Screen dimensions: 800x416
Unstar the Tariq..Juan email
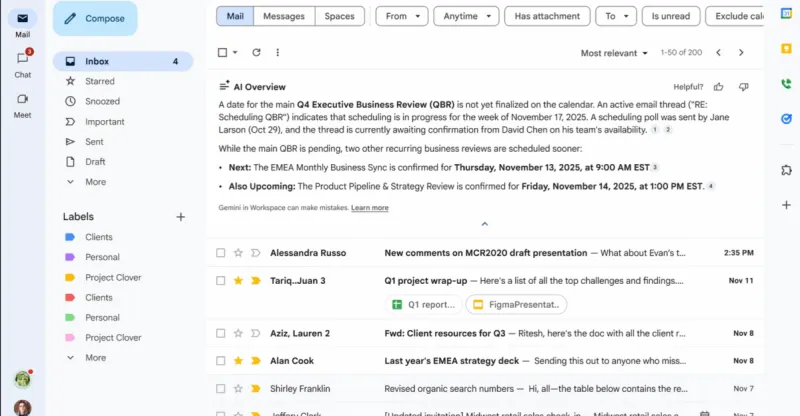click(x=238, y=281)
